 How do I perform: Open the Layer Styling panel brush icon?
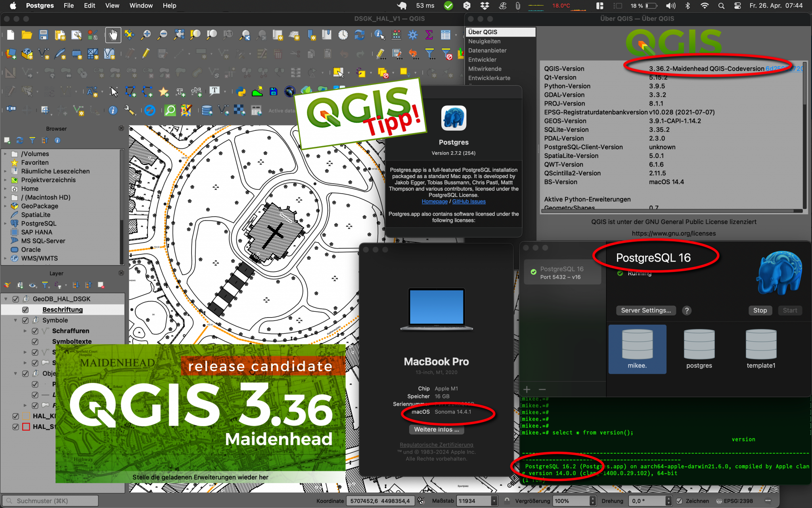7,285
